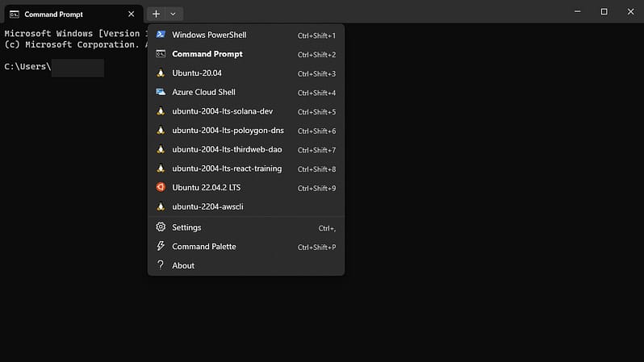Start ubuntu-2004-lts-react-training profile
This screenshot has height=362, width=644.
click(x=227, y=169)
